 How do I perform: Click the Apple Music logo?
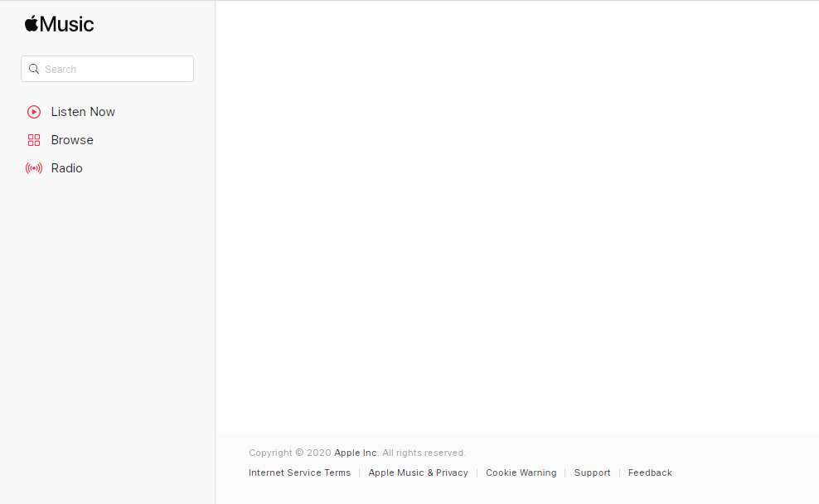pyautogui.click(x=59, y=24)
